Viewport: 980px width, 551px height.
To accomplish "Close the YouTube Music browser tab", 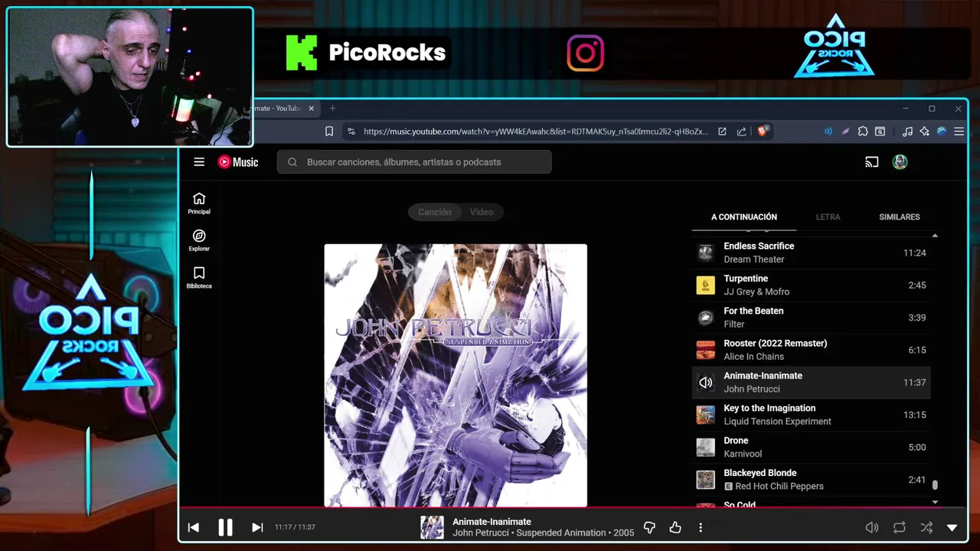I will 311,108.
